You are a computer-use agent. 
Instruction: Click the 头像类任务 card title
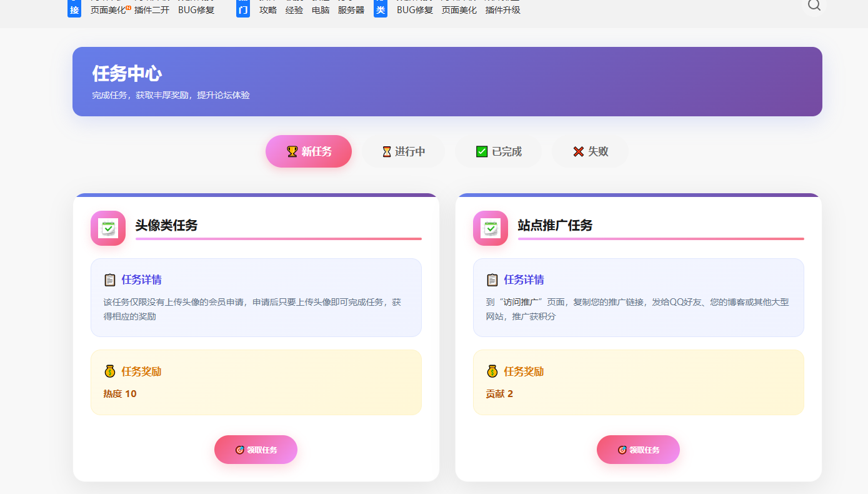(166, 225)
